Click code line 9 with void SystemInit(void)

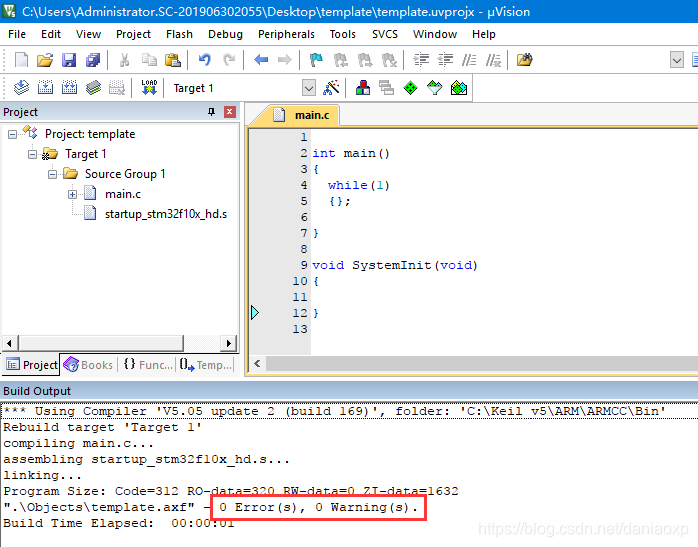394,265
